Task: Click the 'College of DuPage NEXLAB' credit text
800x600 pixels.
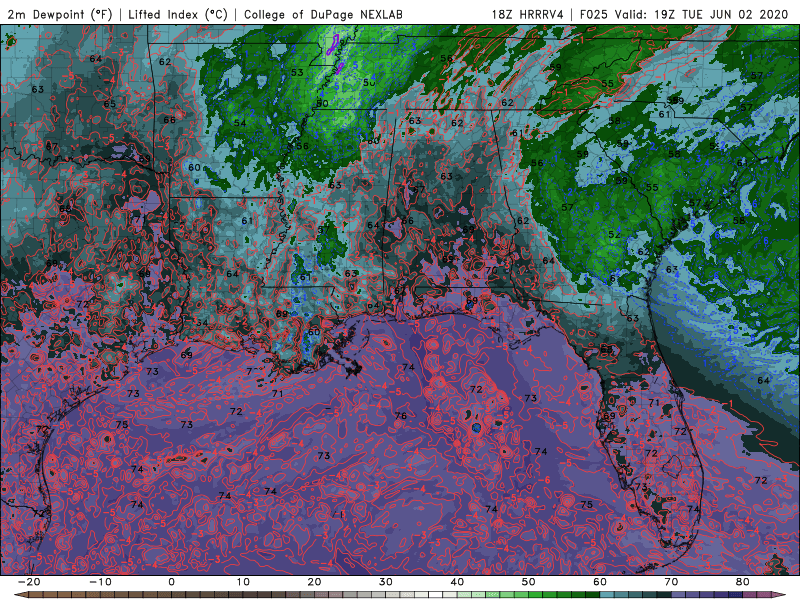Action: (323, 14)
